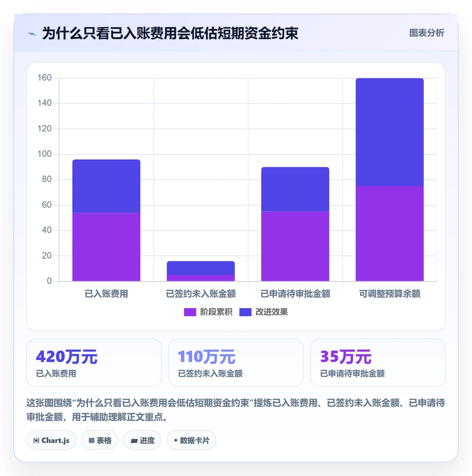The image size is (472, 476).
Task: Click the 160 y-axis tick label
Action: pyautogui.click(x=45, y=78)
